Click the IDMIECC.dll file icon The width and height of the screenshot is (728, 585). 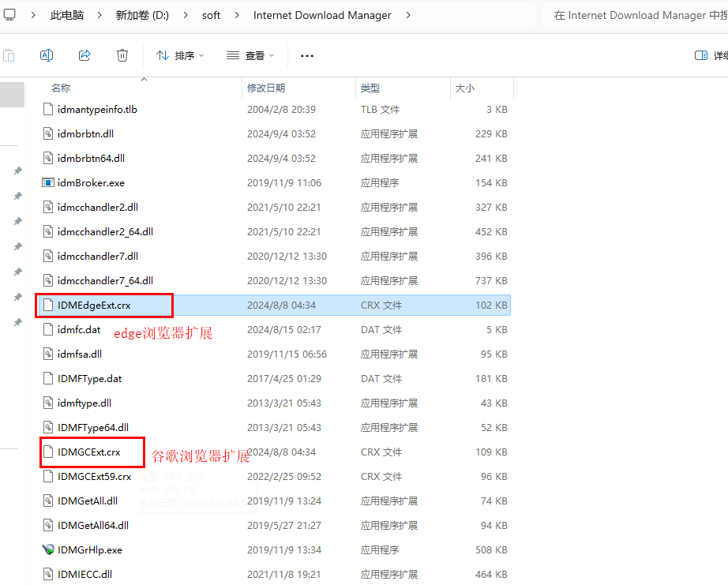pos(48,574)
